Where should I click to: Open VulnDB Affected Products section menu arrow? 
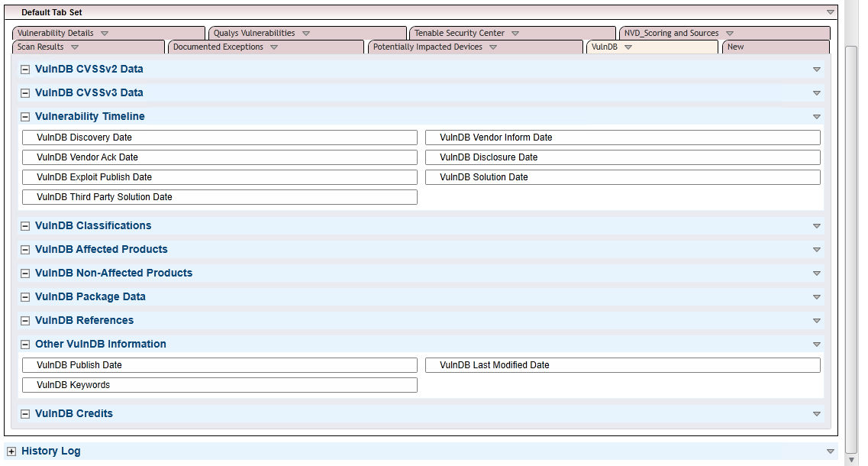817,250
